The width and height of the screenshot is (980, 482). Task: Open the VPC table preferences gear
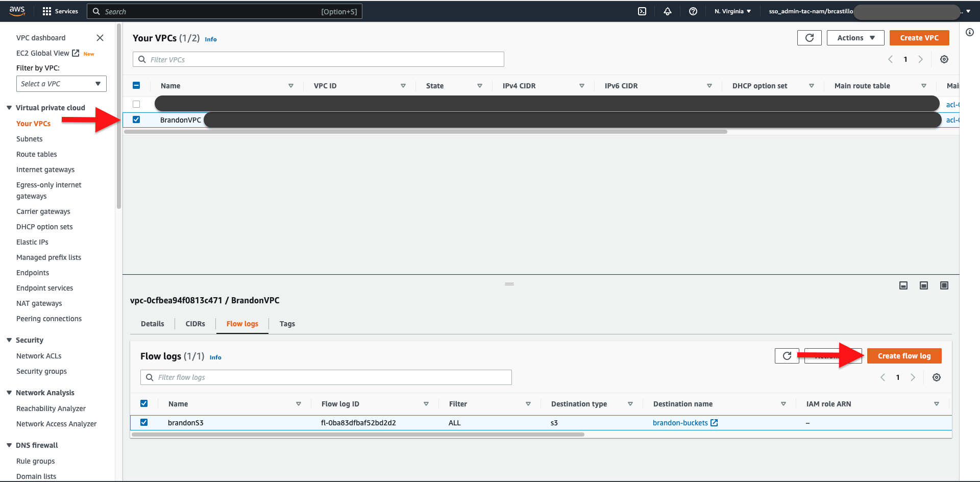tap(944, 59)
